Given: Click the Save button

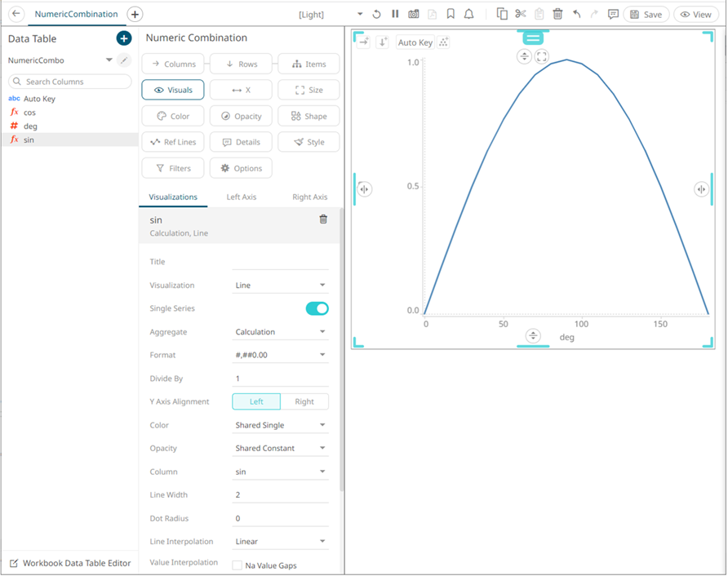Looking at the screenshot, I should pos(646,15).
